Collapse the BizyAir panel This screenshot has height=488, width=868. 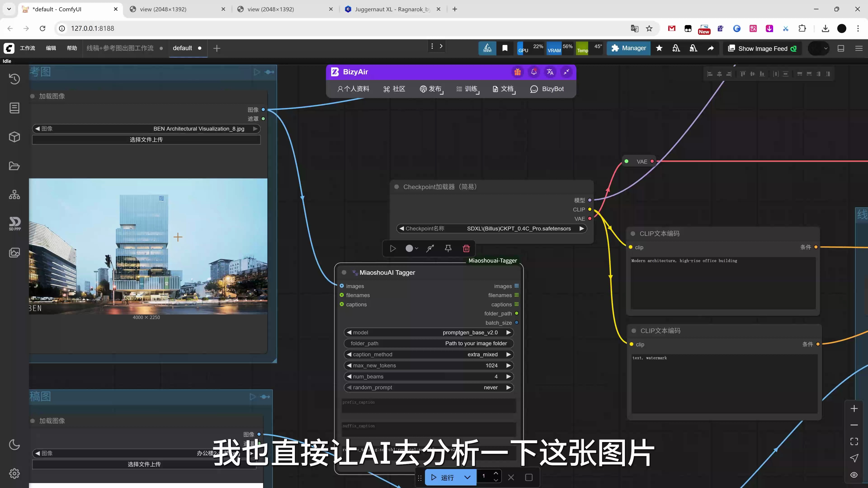coord(566,72)
